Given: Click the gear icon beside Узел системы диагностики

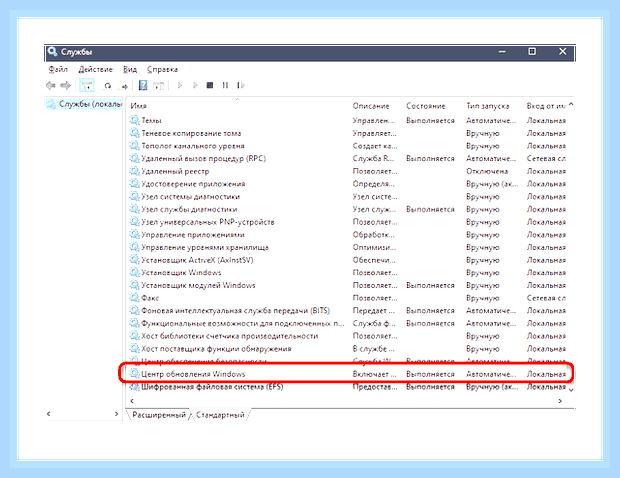Looking at the screenshot, I should 134,196.
